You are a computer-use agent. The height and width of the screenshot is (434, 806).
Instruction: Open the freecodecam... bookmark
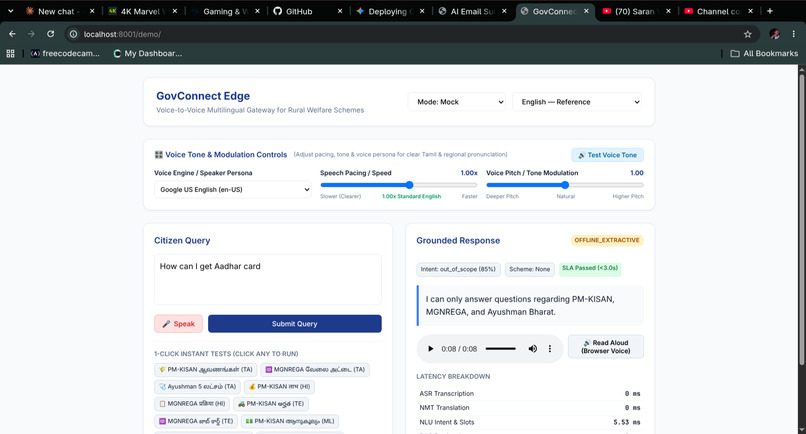click(65, 53)
